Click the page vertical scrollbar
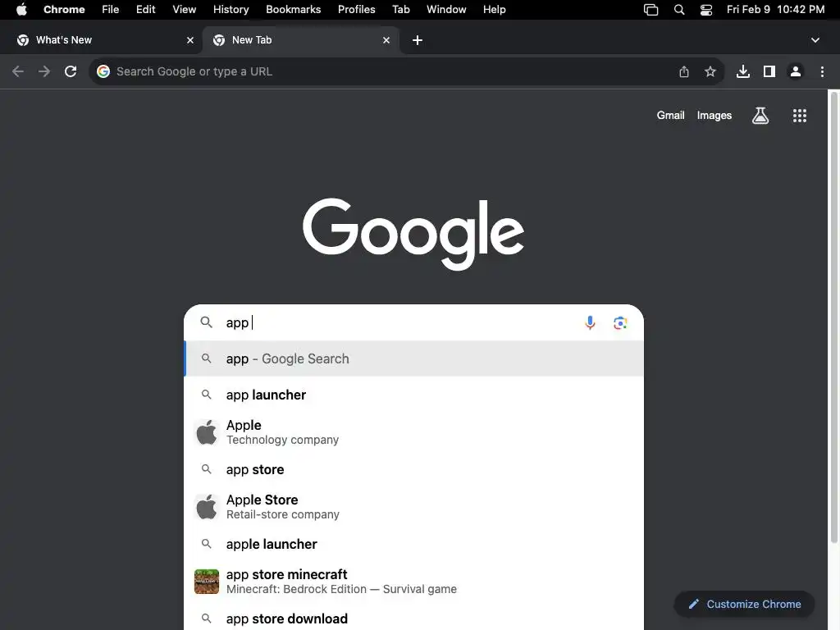The height and width of the screenshot is (630, 840). tap(833, 318)
